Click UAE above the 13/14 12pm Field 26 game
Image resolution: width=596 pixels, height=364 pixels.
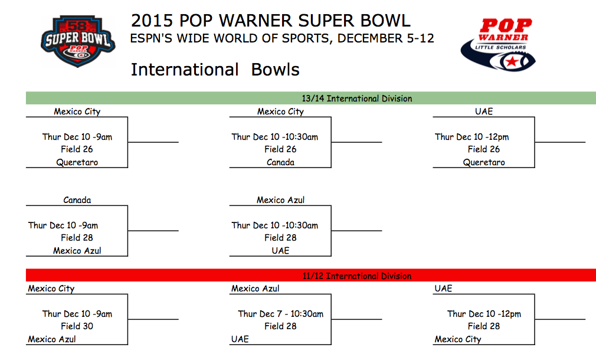coord(484,112)
